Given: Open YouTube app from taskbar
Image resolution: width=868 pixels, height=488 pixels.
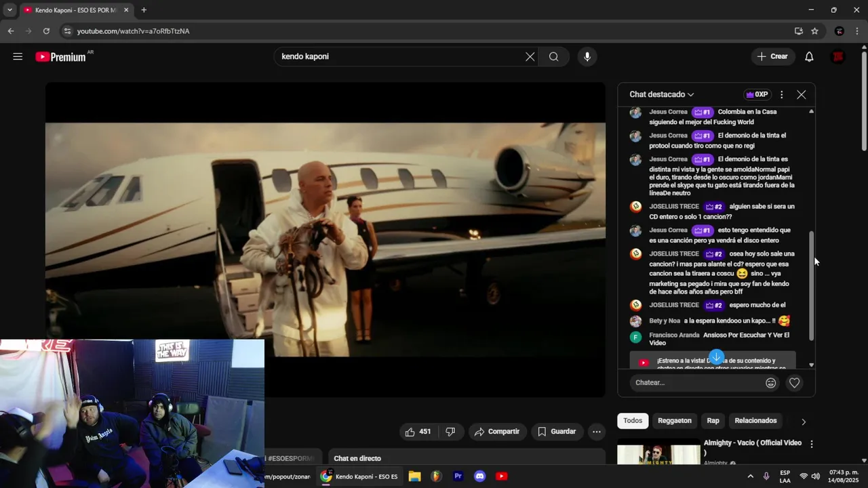Looking at the screenshot, I should 501,476.
